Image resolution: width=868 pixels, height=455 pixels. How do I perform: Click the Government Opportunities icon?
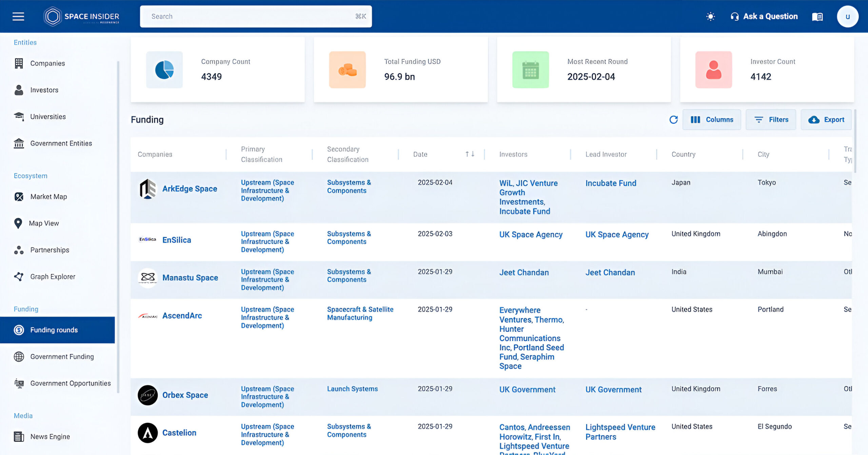(19, 383)
